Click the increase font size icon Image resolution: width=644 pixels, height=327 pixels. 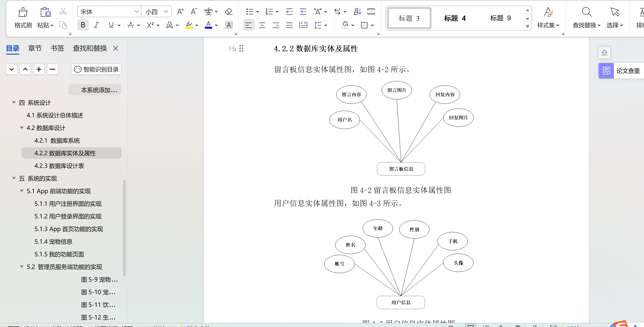point(180,11)
